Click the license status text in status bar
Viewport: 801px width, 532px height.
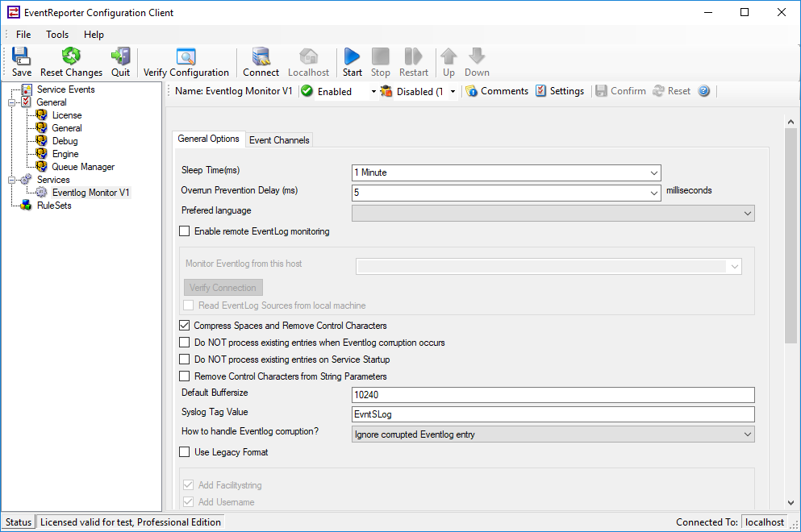coord(131,522)
